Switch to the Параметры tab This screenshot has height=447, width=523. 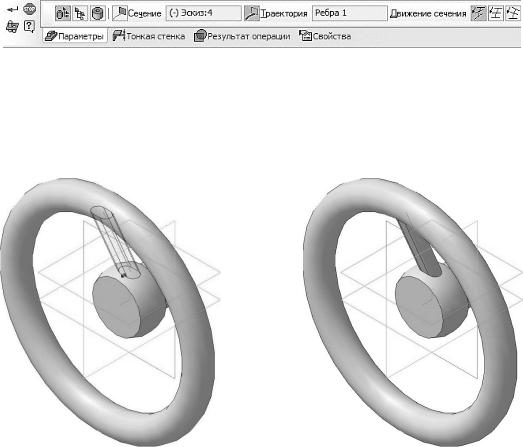coord(74,36)
